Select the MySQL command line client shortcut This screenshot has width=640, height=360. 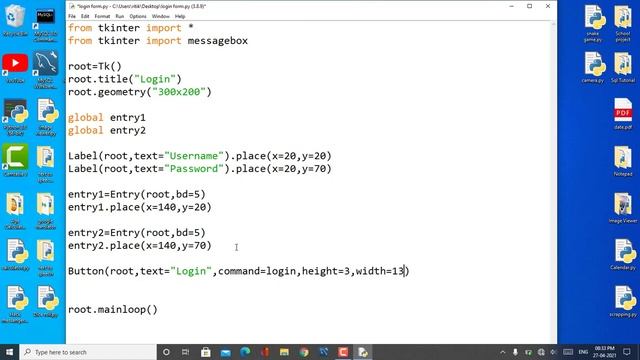pos(45,25)
